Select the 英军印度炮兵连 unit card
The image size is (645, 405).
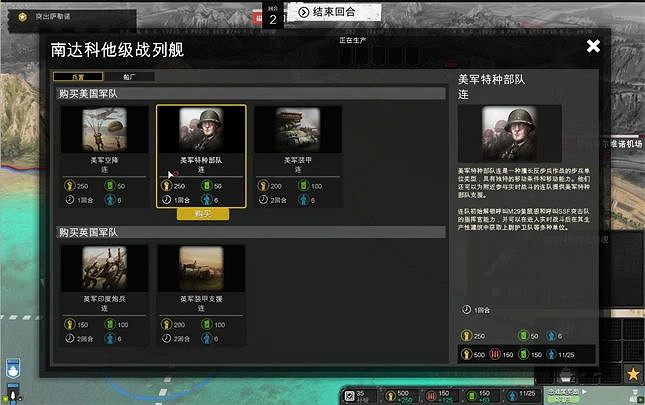104,295
